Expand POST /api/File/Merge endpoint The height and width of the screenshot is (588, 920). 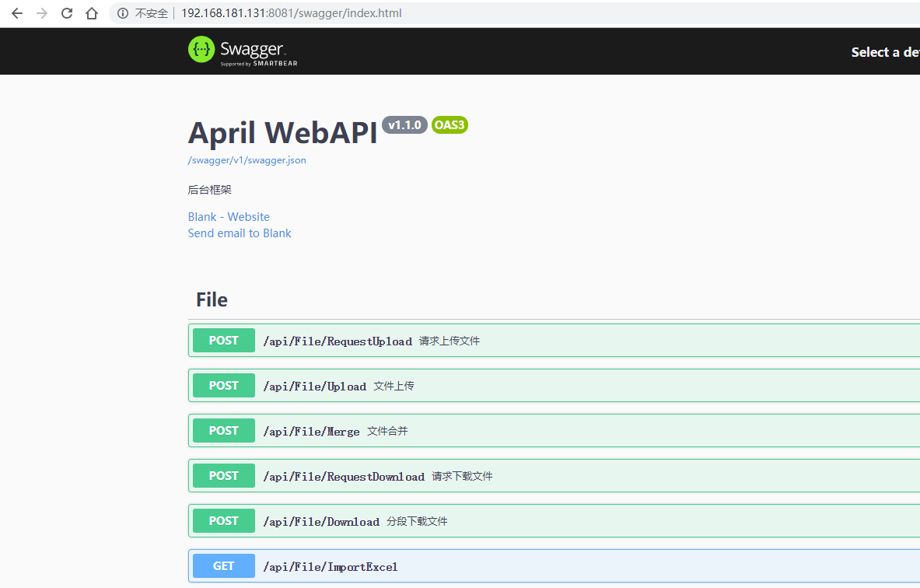coord(554,431)
